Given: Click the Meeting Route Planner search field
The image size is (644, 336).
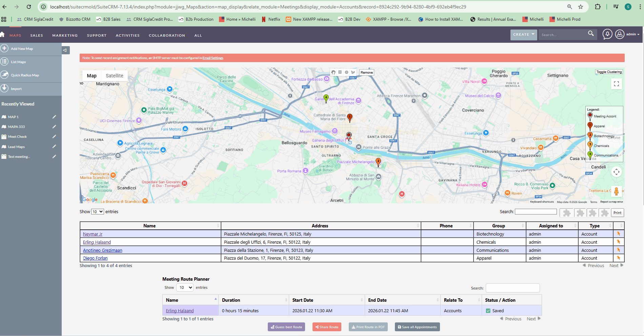Looking at the screenshot, I should (512, 288).
